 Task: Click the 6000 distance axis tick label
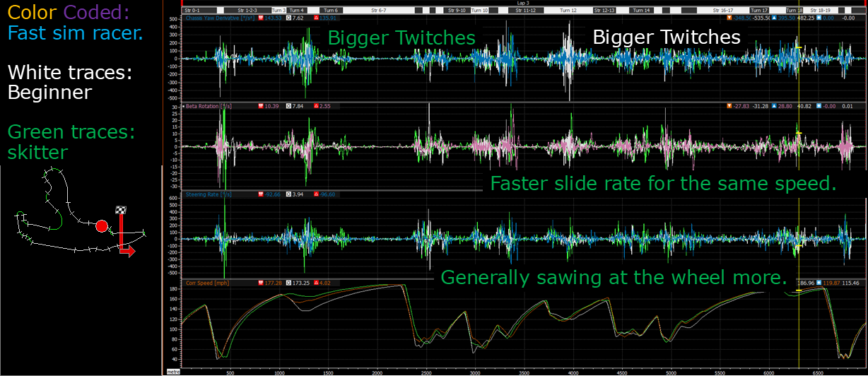[768, 371]
